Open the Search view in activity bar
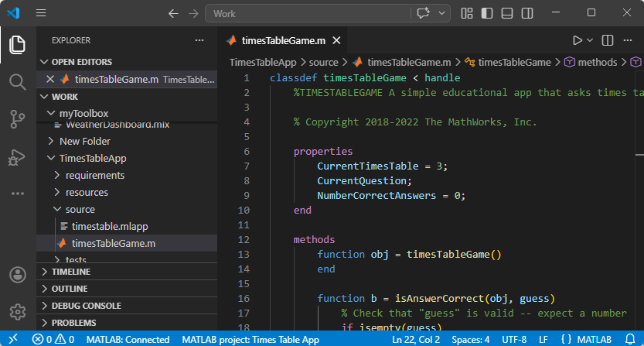Viewport: 644px width, 346px height. tap(17, 82)
